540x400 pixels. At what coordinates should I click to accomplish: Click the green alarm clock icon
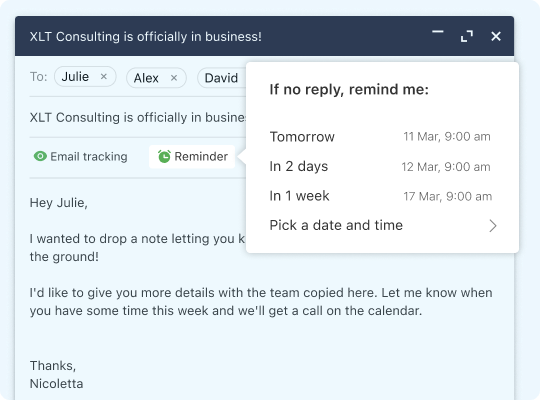tap(164, 156)
